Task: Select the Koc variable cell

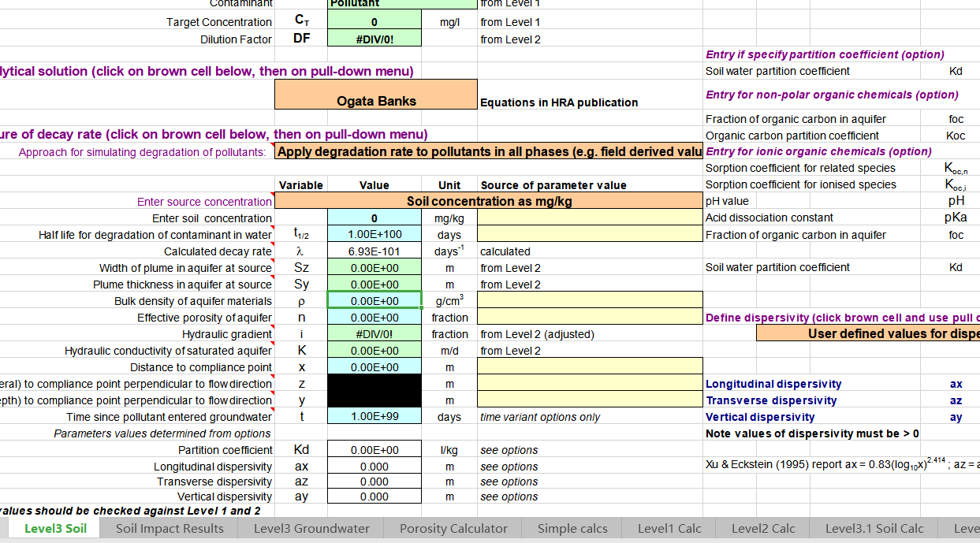Action: [x=956, y=136]
